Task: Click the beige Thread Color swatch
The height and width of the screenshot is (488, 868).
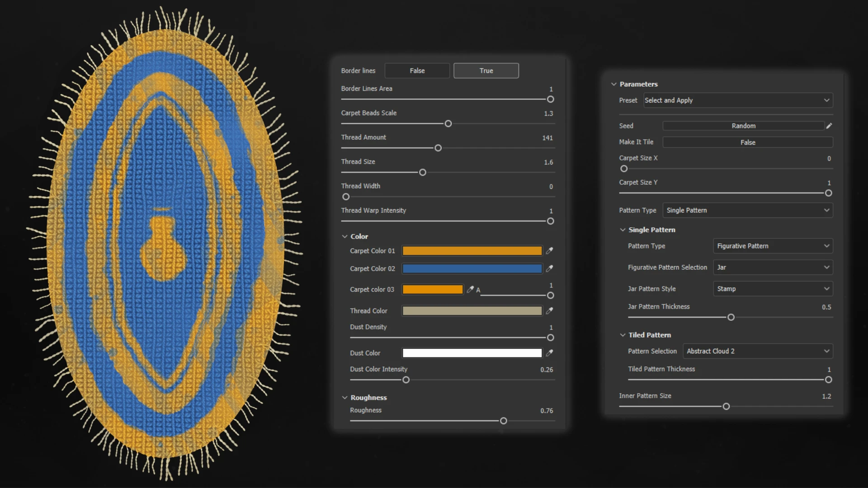Action: click(472, 311)
